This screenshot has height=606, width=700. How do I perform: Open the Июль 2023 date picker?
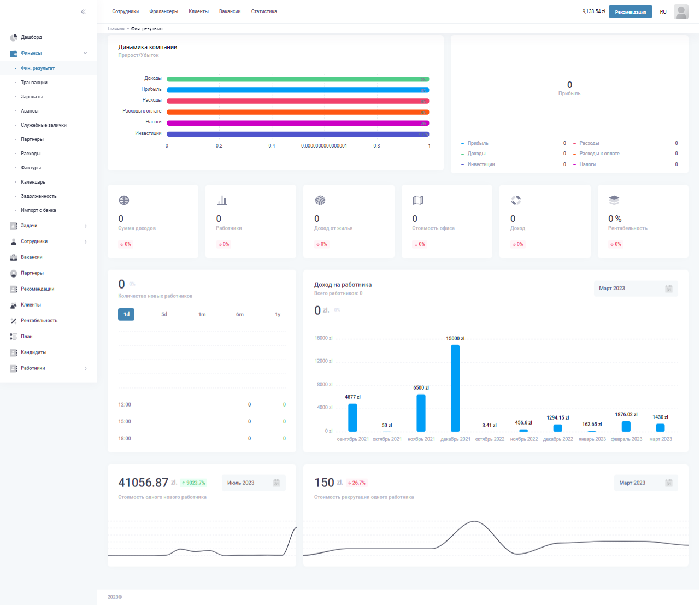click(254, 483)
